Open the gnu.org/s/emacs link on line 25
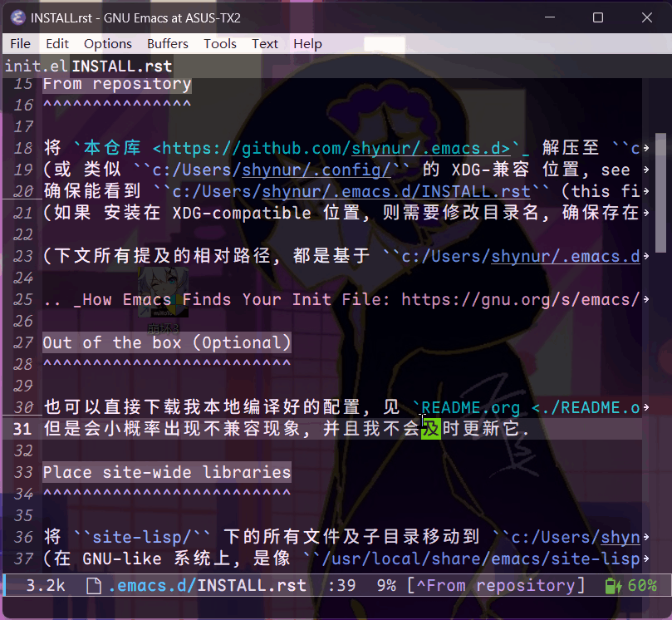The height and width of the screenshot is (620, 672). point(521,299)
